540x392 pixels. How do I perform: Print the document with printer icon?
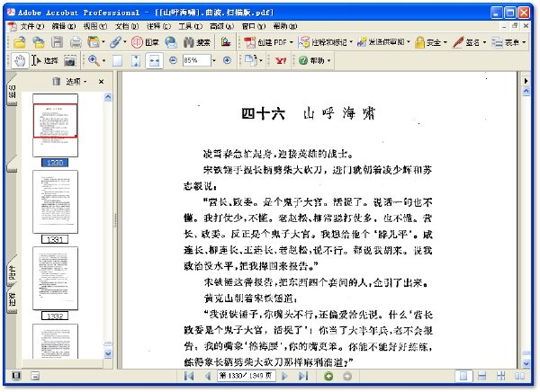76,42
